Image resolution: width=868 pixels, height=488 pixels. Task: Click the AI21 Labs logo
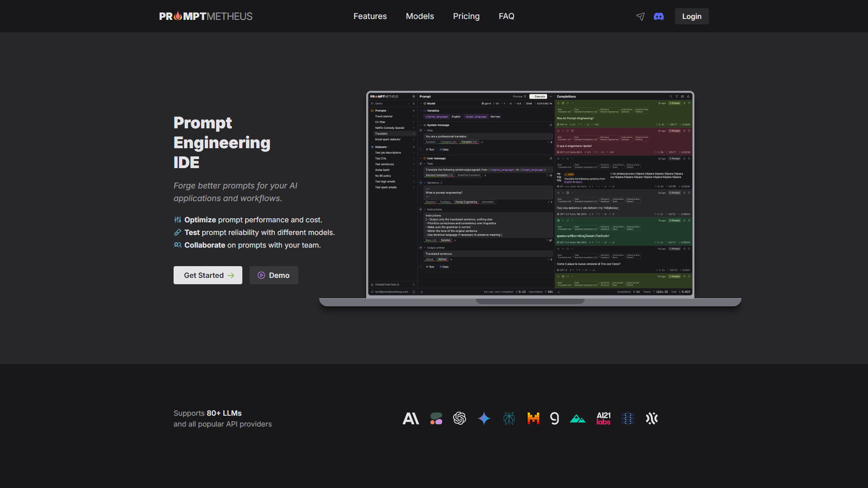604,418
